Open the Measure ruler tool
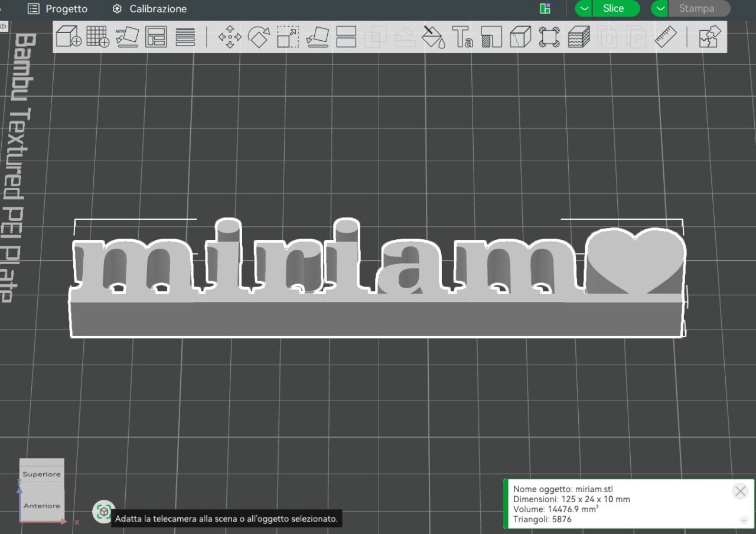756x534 pixels. (666, 37)
